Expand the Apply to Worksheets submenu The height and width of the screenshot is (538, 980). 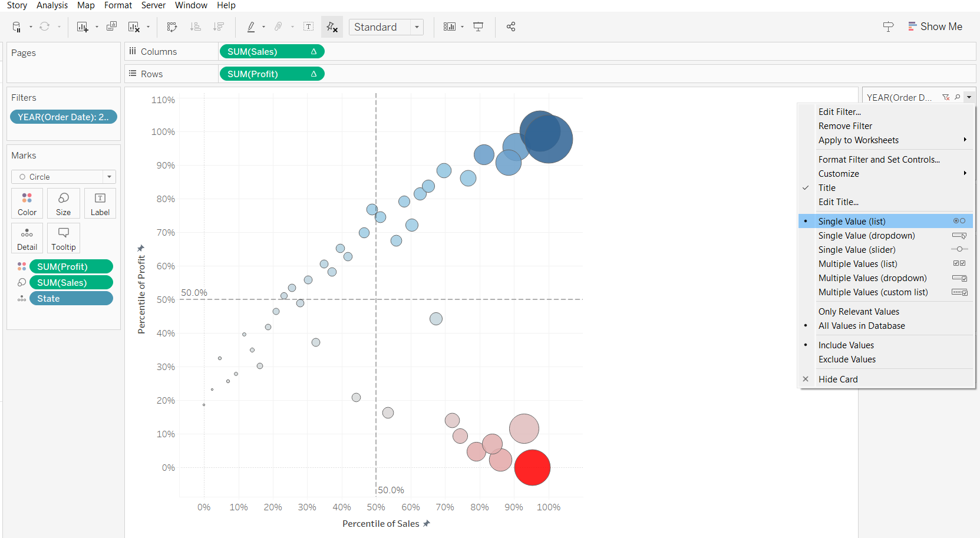click(x=859, y=140)
